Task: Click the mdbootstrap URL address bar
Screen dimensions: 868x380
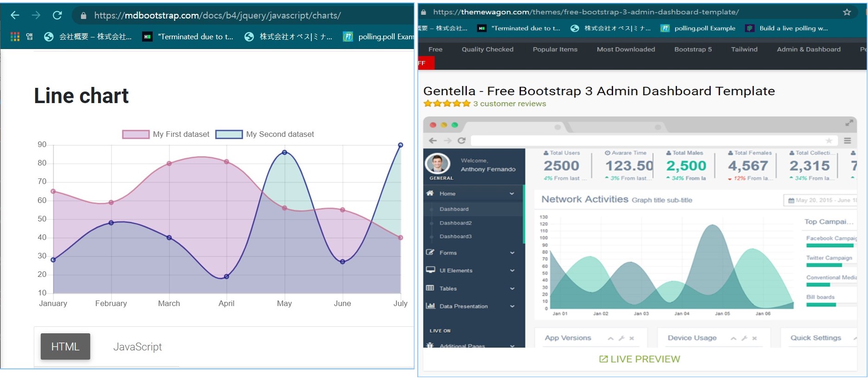Action: coord(217,15)
